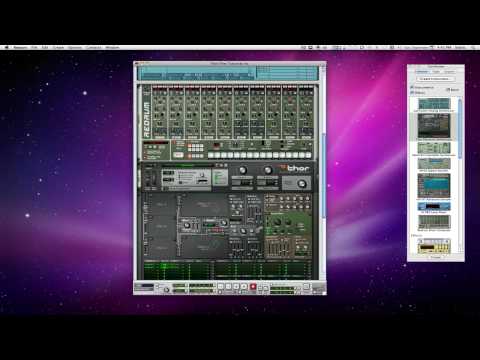The height and width of the screenshot is (360, 480).
Task: Switch to the Devices tab in Tool window
Action: point(422,72)
